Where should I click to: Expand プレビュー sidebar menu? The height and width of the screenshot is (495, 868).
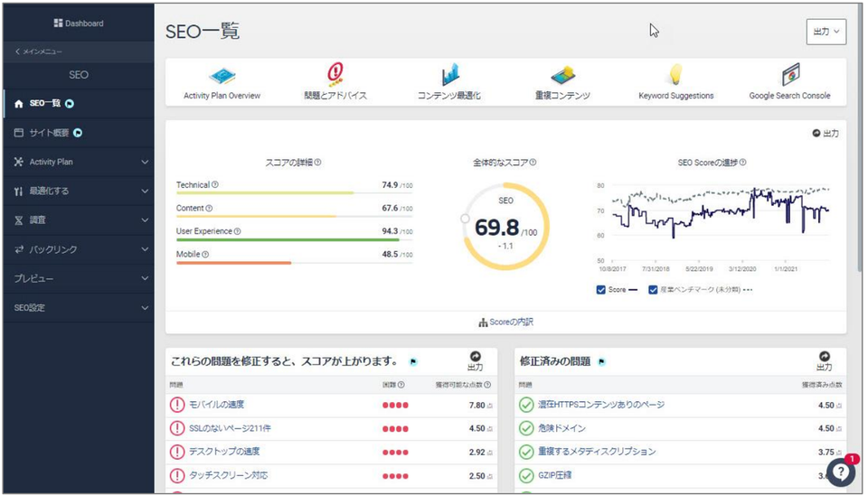coord(79,278)
